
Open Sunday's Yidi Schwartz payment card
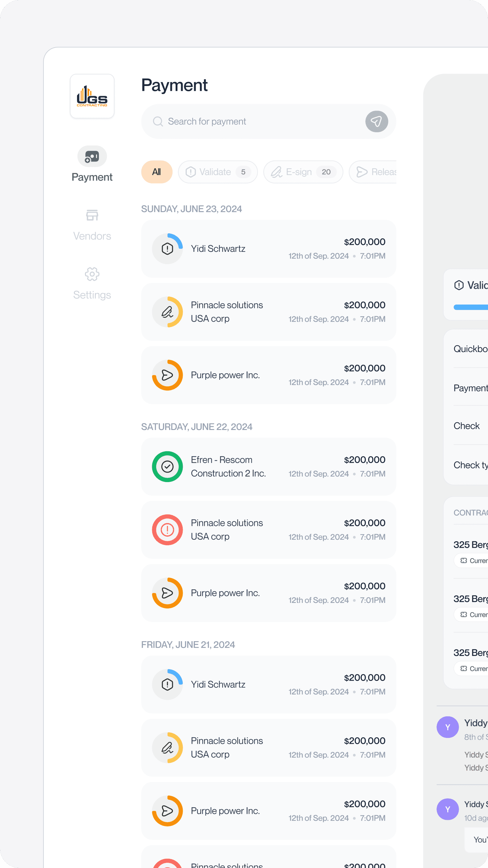[x=268, y=249]
